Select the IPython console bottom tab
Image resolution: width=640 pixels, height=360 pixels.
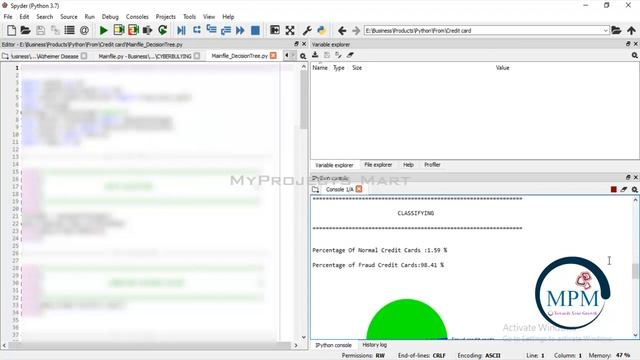(x=333, y=345)
